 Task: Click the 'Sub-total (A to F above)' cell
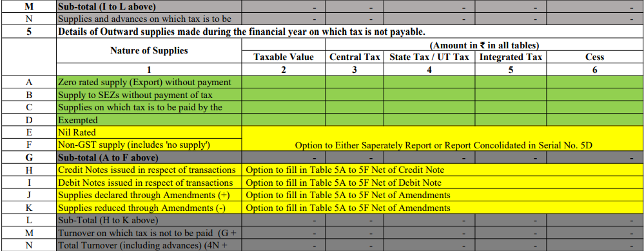[x=149, y=157]
